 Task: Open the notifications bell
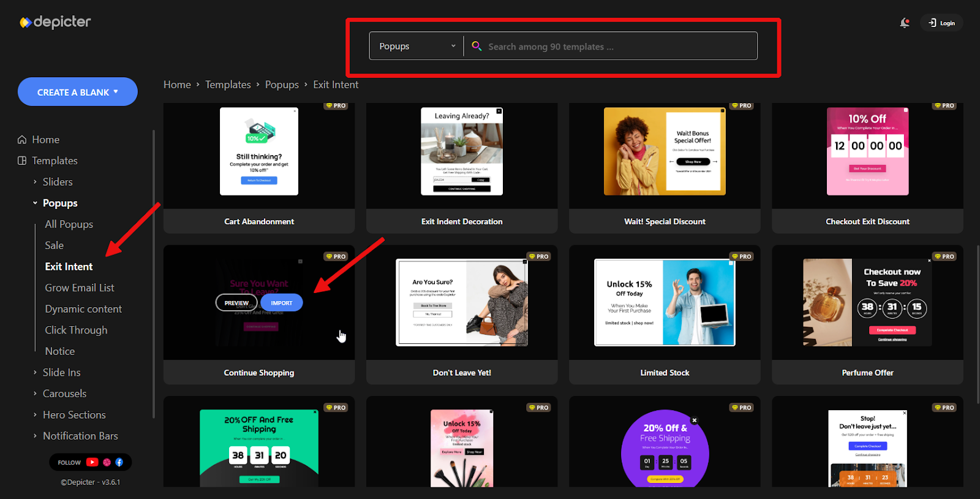pyautogui.click(x=905, y=23)
